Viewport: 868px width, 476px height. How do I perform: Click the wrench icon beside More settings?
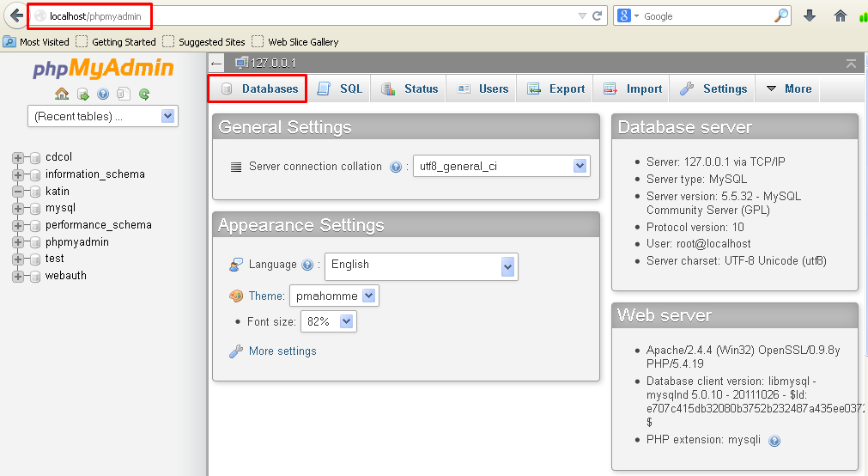[x=236, y=351]
